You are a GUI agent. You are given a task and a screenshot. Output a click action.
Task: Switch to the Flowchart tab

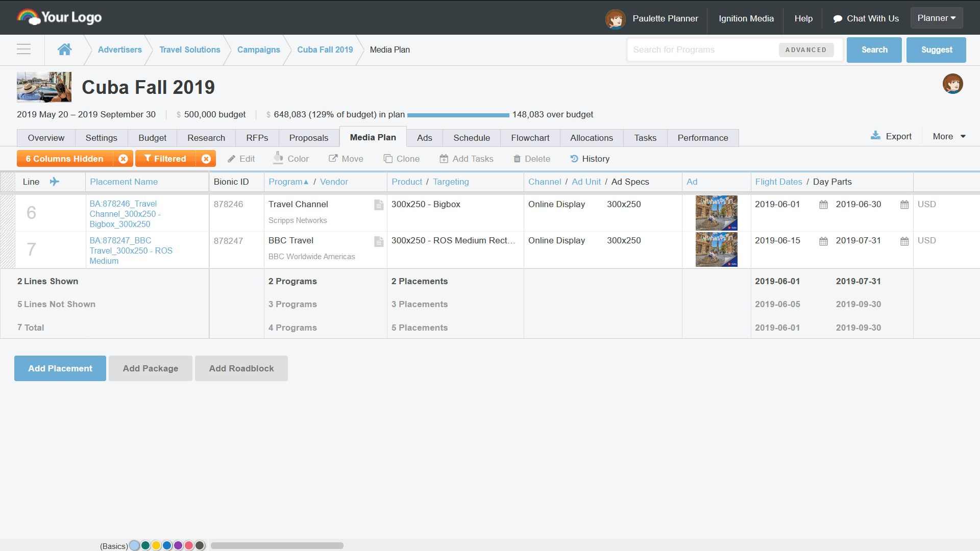pyautogui.click(x=530, y=138)
